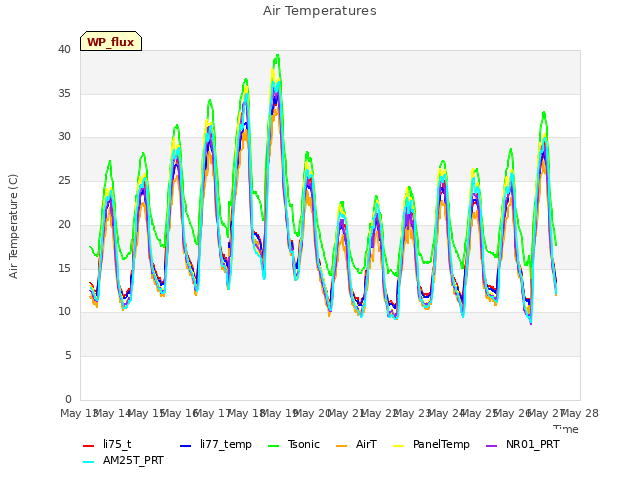Click the 35 y-axis tick label
640x480 pixels.
coord(64,93)
